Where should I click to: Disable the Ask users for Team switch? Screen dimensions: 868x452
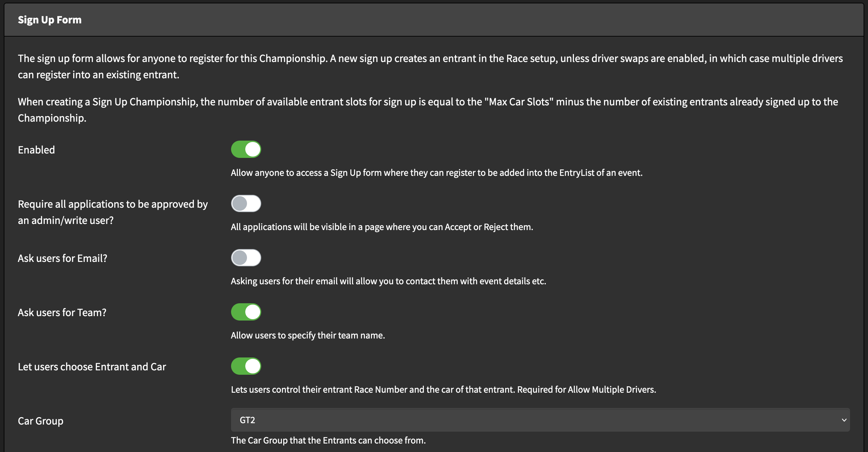[246, 312]
